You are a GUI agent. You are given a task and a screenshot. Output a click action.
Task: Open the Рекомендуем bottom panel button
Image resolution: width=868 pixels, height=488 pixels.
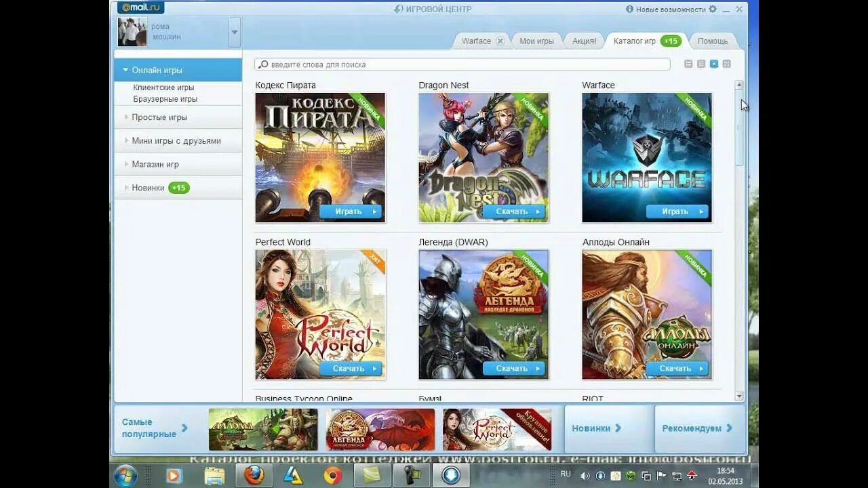(x=699, y=428)
